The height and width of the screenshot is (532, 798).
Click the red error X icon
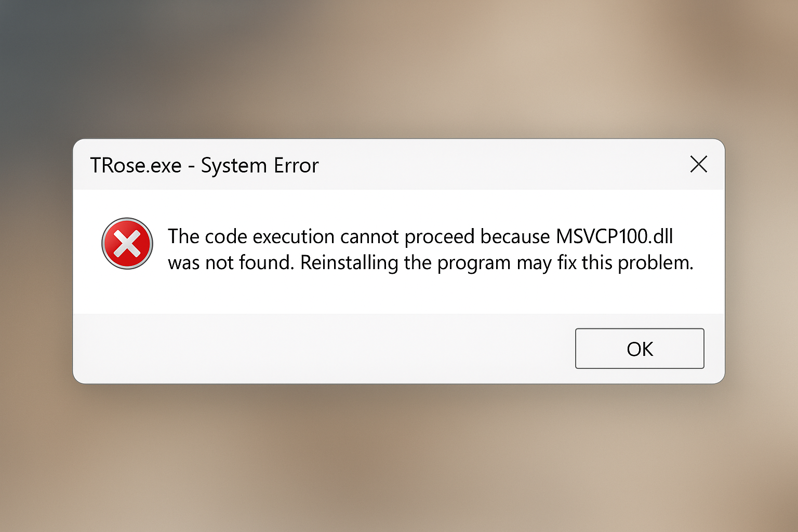(127, 243)
